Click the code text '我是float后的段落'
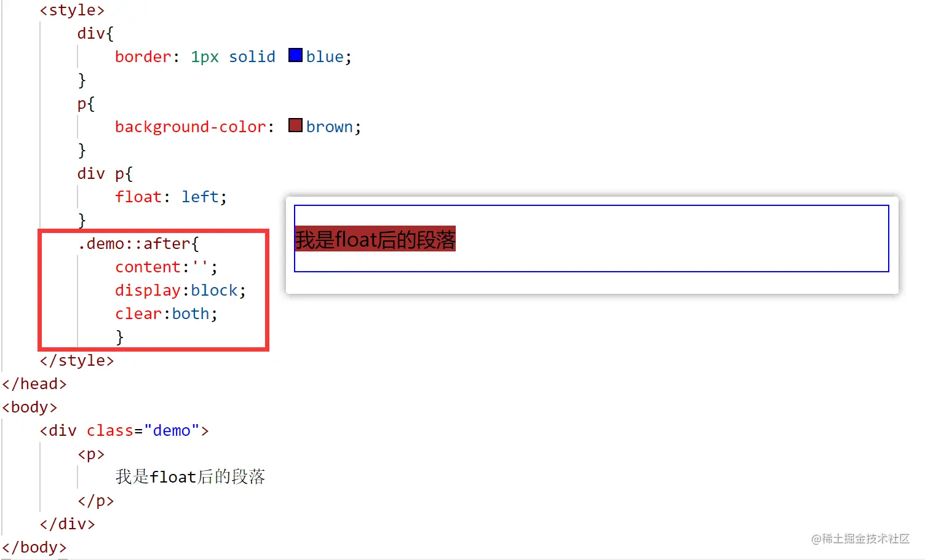Screen dimensions: 925x560 pos(190,477)
